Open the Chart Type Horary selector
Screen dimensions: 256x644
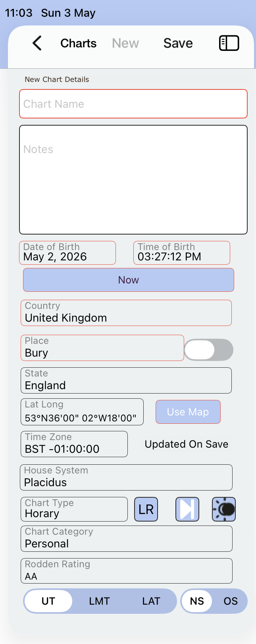pyautogui.click(x=74, y=509)
